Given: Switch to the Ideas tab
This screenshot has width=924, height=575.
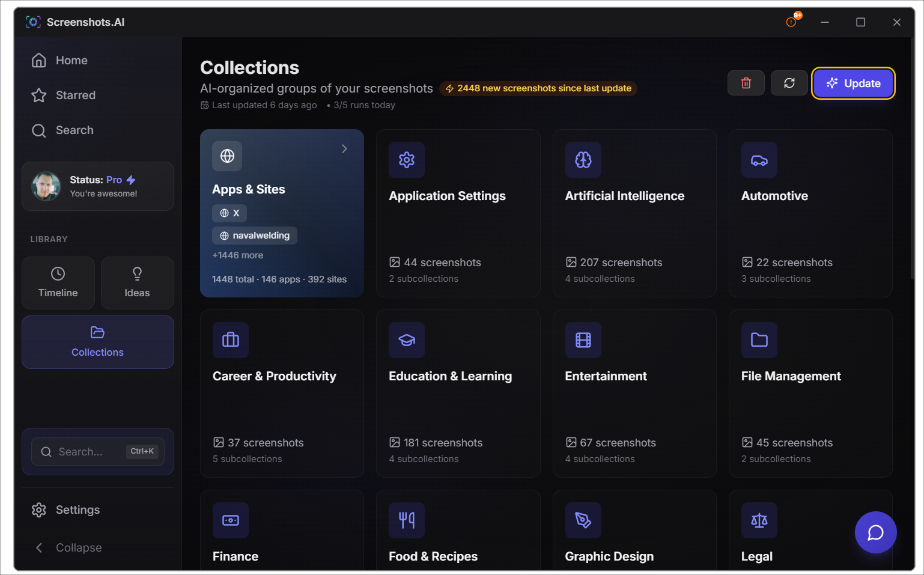Looking at the screenshot, I should click(x=137, y=282).
